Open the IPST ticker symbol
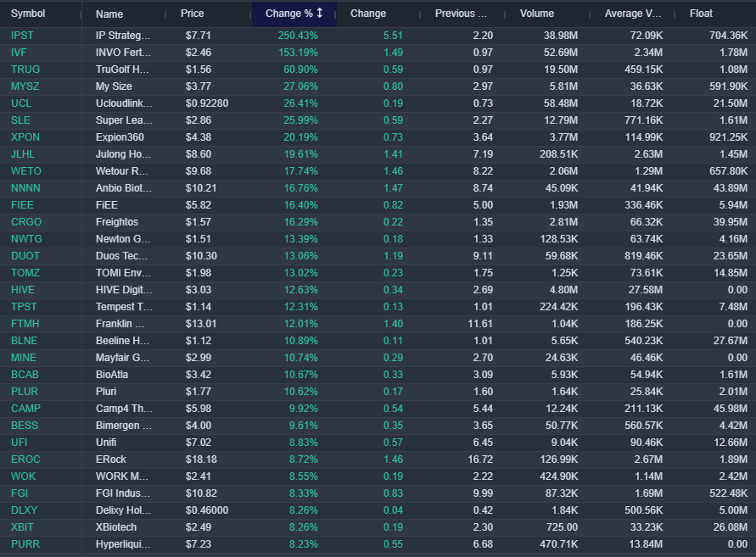The height and width of the screenshot is (557, 756). pos(22,36)
